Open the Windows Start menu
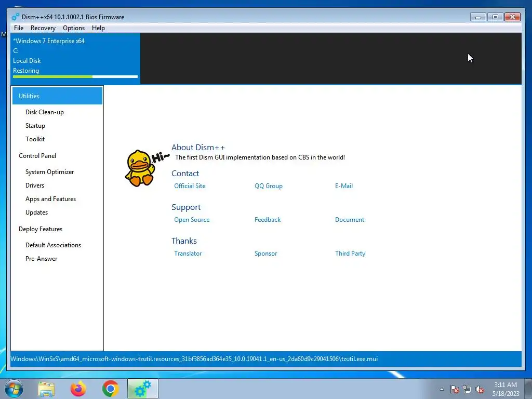 [x=14, y=389]
